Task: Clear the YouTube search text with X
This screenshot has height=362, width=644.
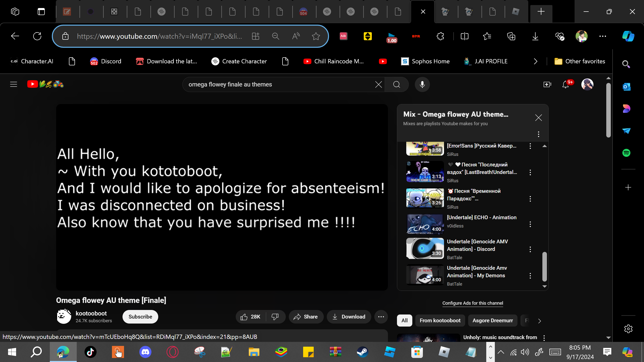Action: click(378, 84)
